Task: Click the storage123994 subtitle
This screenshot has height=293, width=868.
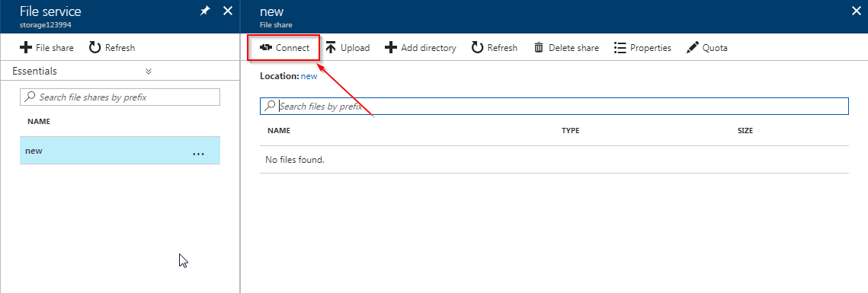Action: click(46, 25)
